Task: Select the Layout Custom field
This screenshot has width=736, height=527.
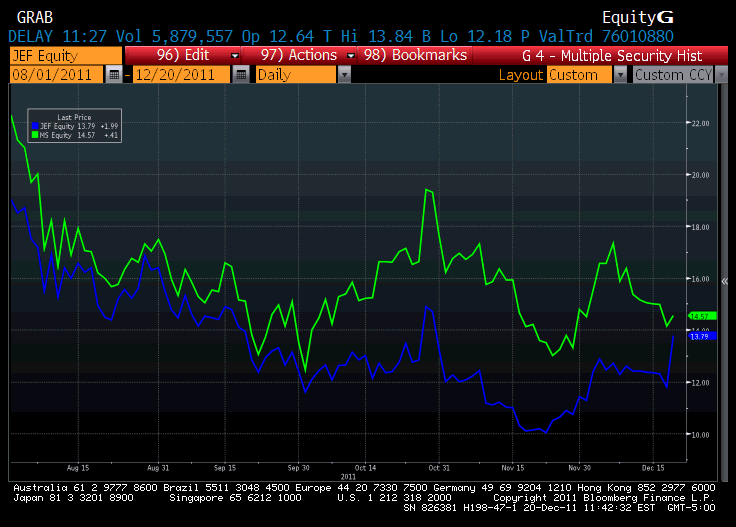Action: point(580,75)
